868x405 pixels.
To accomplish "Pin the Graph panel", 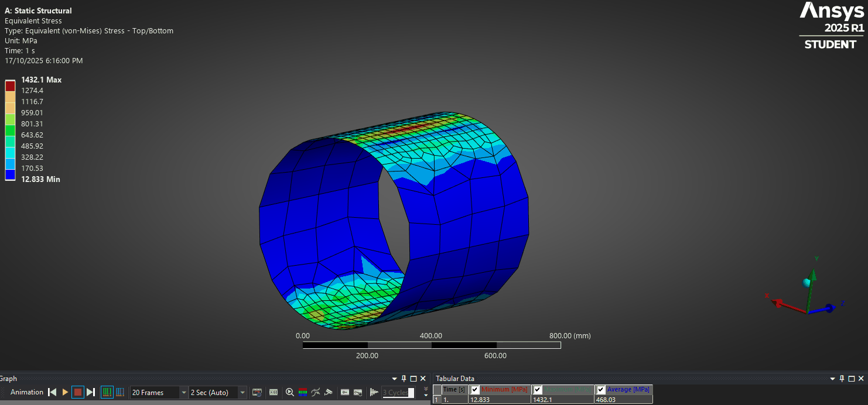I will pos(404,379).
